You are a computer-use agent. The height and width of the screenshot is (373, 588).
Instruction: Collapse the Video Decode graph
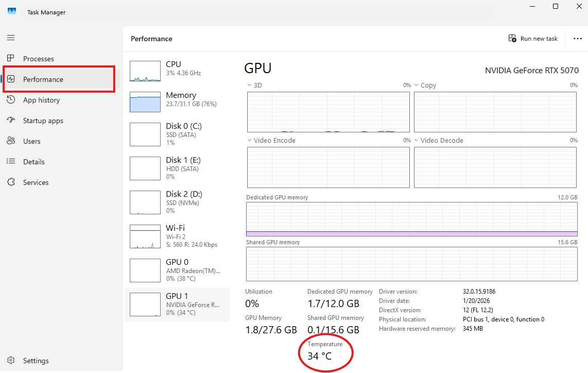coord(417,140)
